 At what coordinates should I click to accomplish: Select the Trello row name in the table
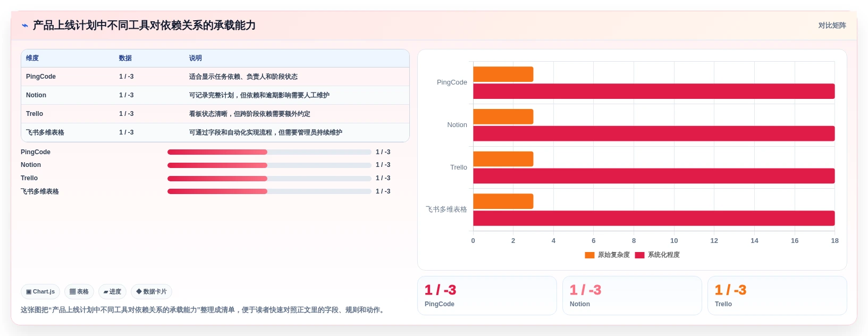click(35, 114)
